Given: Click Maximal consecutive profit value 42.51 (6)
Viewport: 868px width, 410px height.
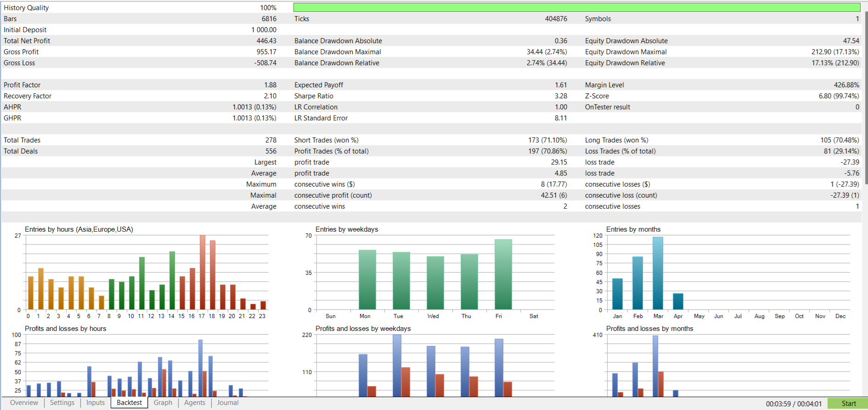Looking at the screenshot, I should coord(554,195).
